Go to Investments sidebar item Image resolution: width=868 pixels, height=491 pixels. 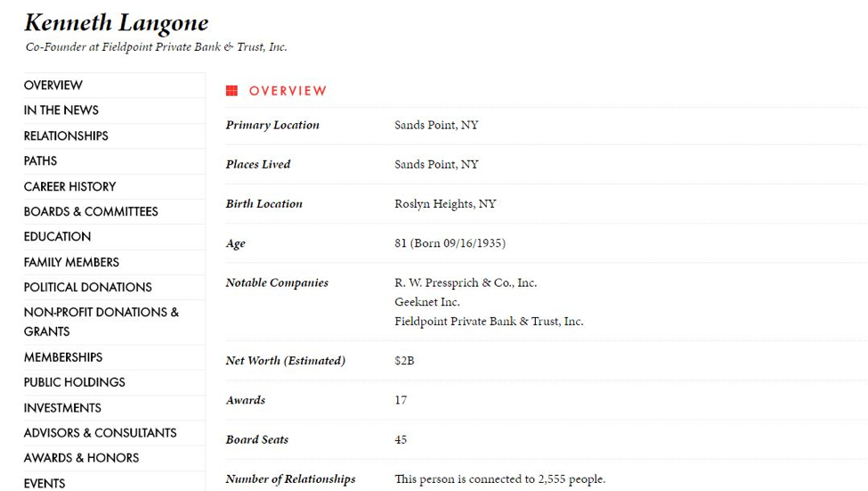click(x=62, y=408)
